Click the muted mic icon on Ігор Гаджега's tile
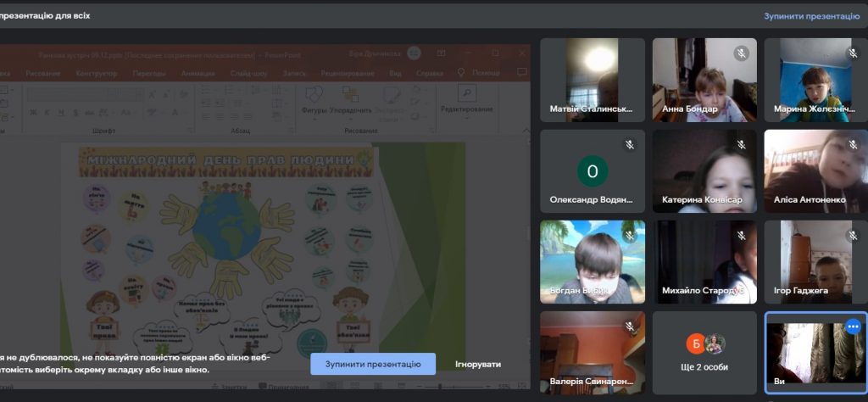The width and height of the screenshot is (868, 402). pyautogui.click(x=853, y=235)
